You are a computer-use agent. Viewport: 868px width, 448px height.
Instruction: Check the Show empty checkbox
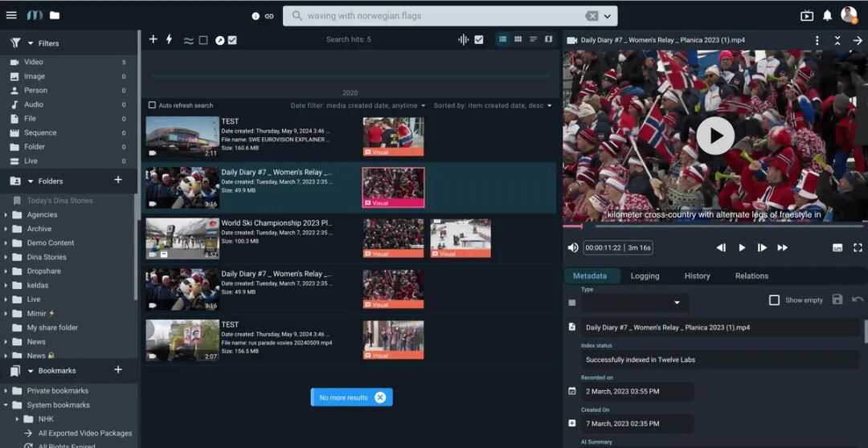(774, 300)
